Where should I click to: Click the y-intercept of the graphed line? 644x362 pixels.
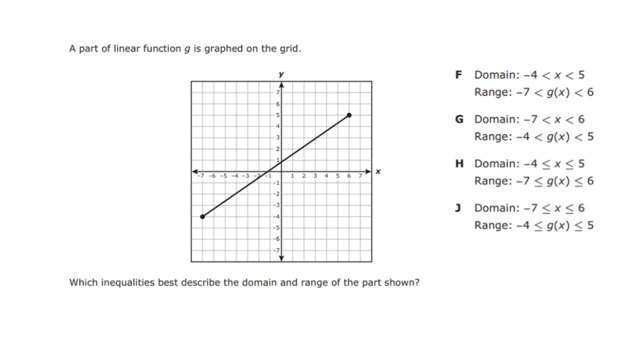281,160
